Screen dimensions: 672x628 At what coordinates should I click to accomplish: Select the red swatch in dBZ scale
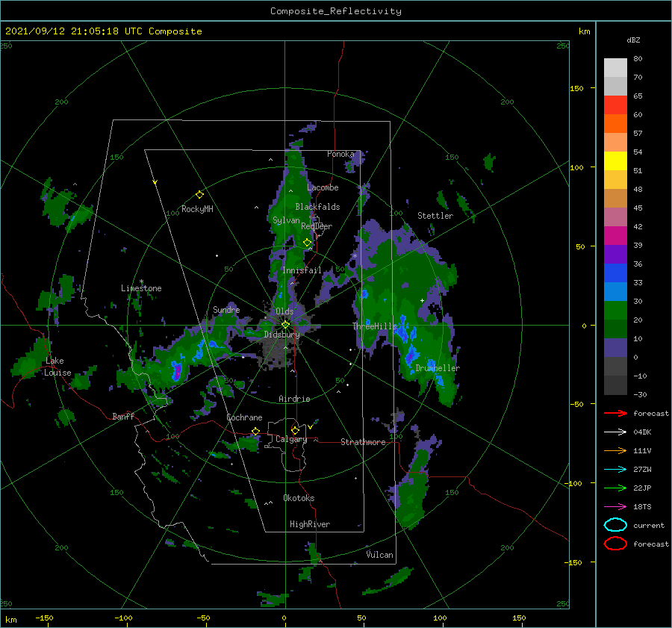pyautogui.click(x=615, y=105)
